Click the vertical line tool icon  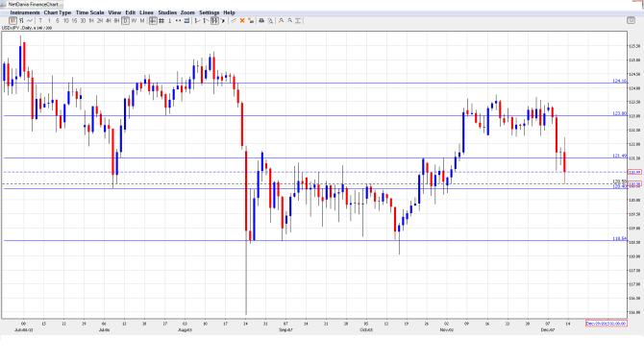pyautogui.click(x=169, y=20)
